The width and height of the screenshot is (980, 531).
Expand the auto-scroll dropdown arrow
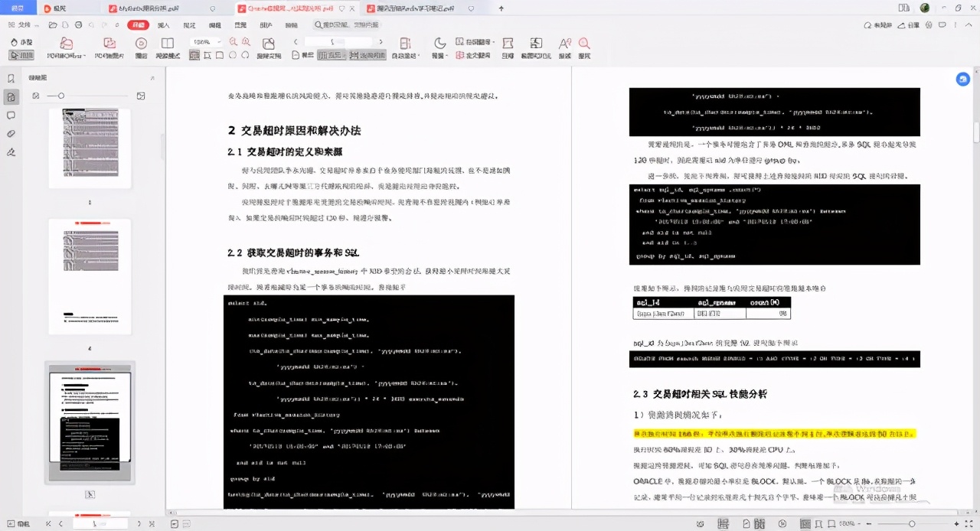coord(419,55)
